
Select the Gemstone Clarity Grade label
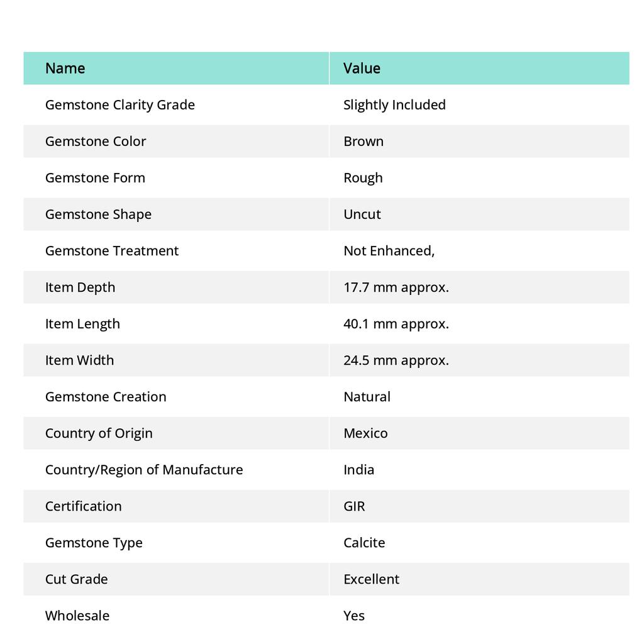120,105
